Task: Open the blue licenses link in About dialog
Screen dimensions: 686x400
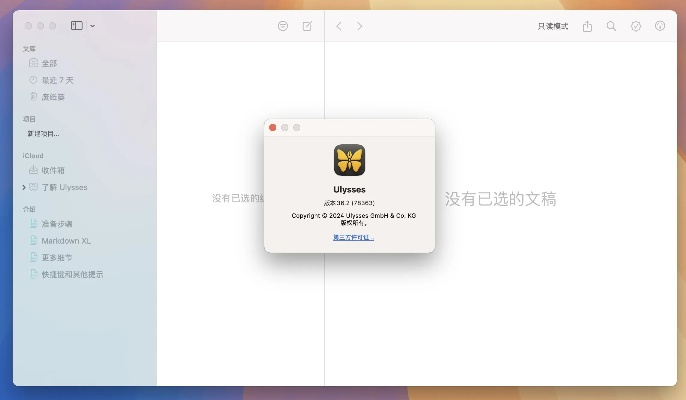Action: coord(354,237)
